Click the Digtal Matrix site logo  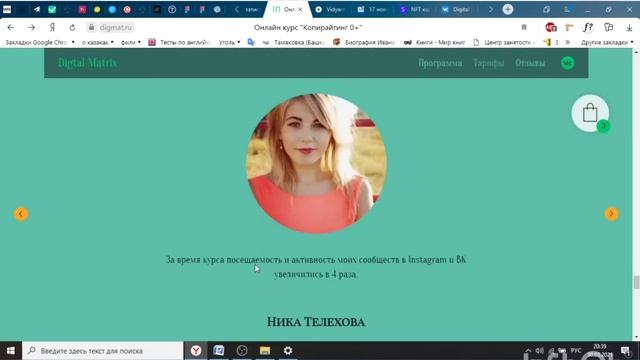point(88,63)
